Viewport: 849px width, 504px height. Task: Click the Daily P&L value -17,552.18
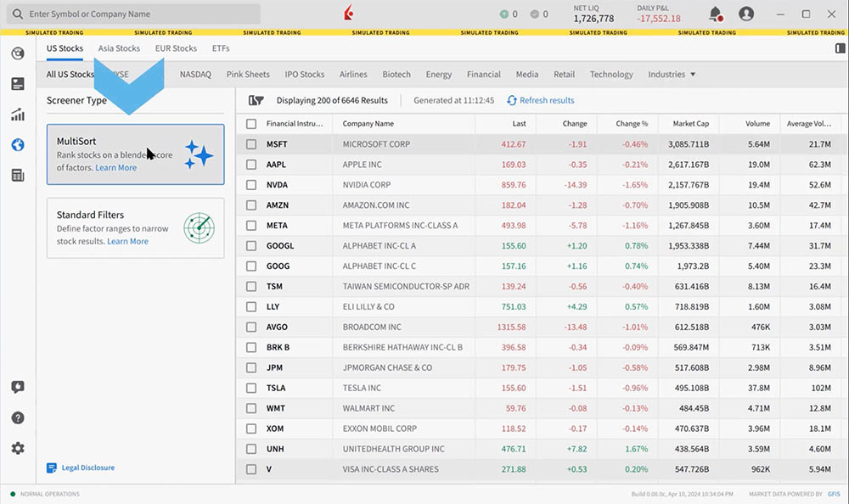[x=659, y=19]
